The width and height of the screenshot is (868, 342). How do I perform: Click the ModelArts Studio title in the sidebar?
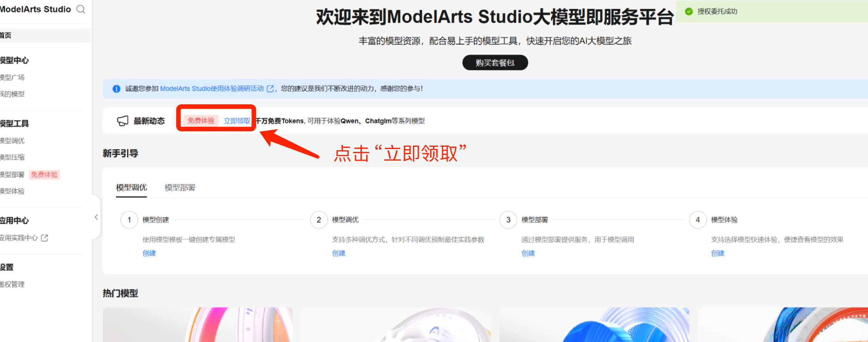click(35, 9)
